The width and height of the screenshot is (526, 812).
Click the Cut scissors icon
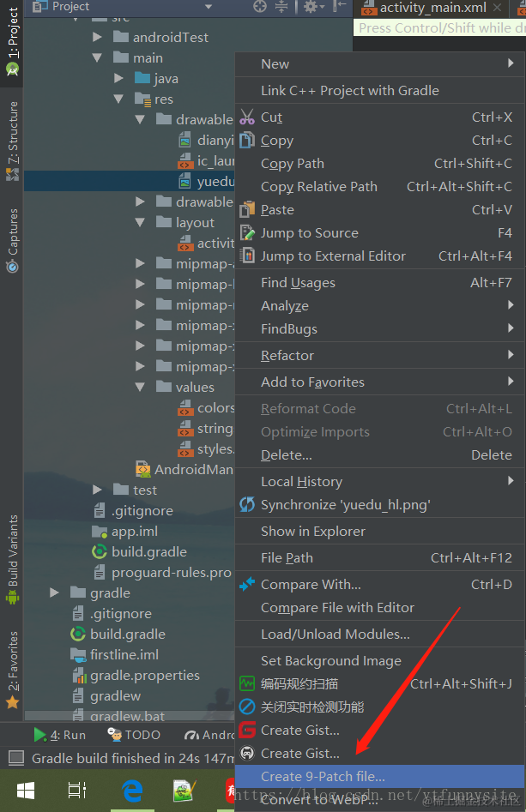click(x=247, y=117)
